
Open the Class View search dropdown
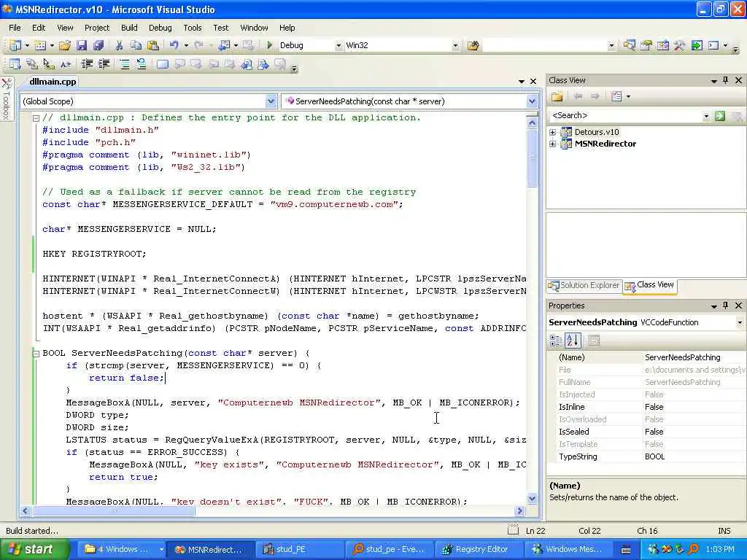706,116
